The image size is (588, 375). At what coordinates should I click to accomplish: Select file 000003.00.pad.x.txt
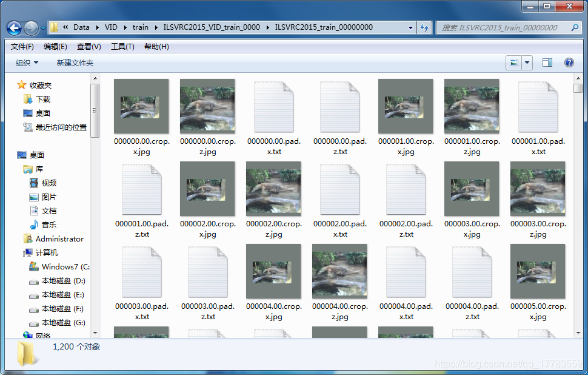coord(142,272)
